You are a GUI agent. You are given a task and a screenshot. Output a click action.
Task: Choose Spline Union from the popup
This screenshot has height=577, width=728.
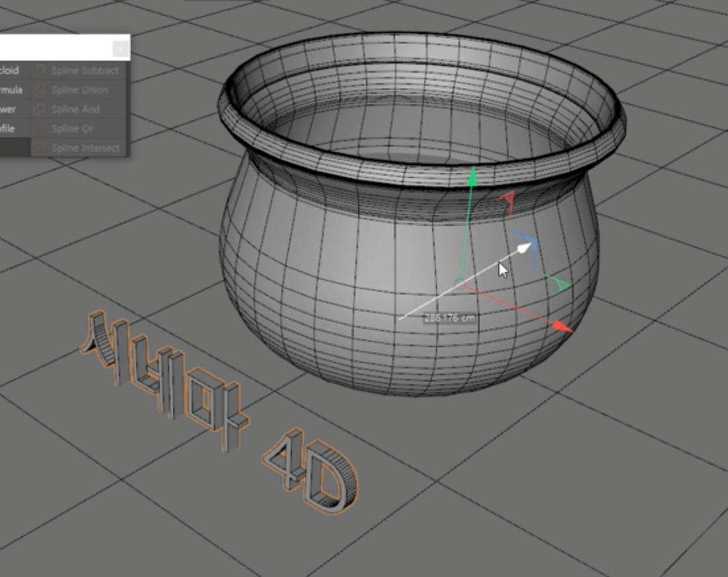pos(78,90)
